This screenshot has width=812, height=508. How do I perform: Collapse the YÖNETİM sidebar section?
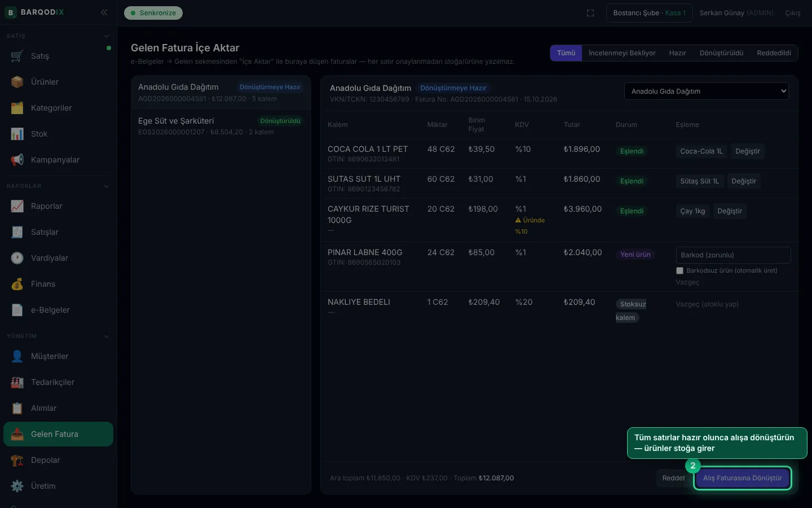pos(107,336)
